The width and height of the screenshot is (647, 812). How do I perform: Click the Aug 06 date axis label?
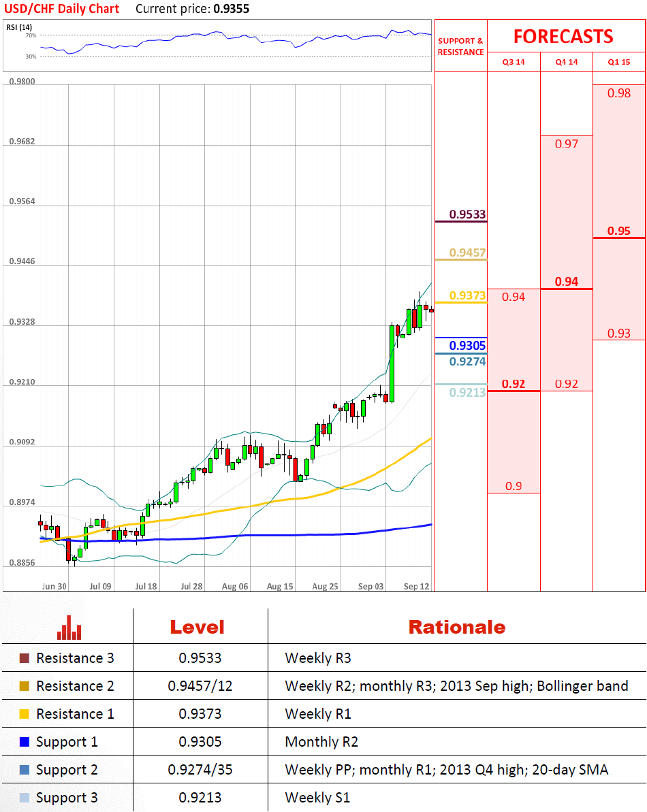click(x=235, y=586)
